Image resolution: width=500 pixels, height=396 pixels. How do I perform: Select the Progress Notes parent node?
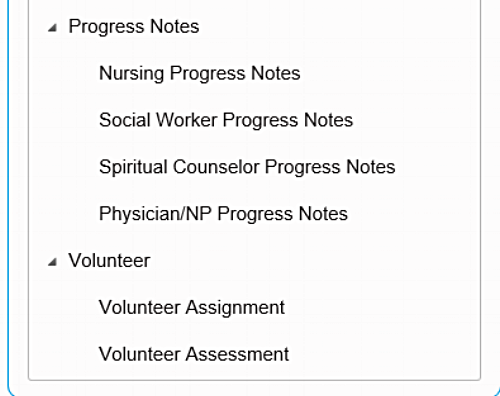coord(134,26)
